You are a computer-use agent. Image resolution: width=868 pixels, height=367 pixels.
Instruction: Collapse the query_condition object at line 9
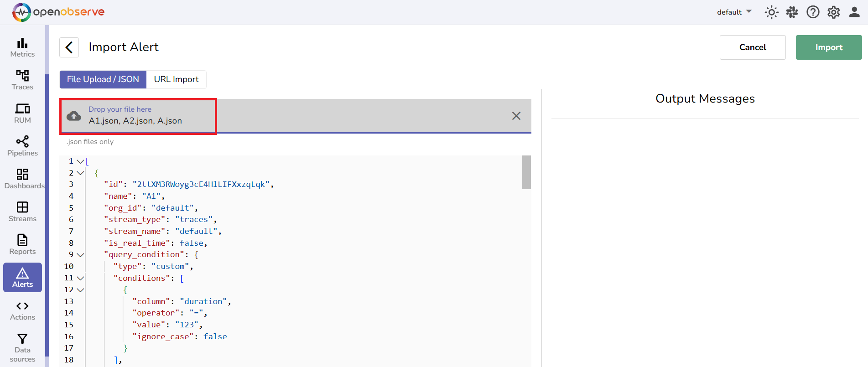[x=80, y=255]
